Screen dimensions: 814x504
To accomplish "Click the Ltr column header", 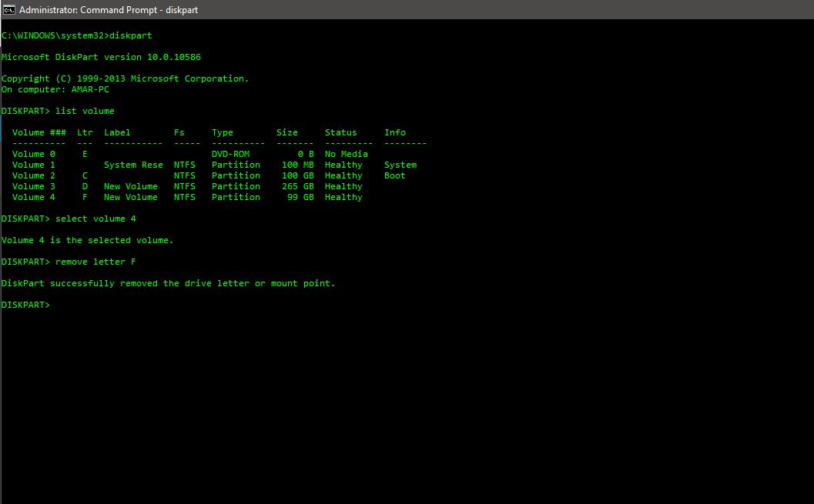I will 84,132.
